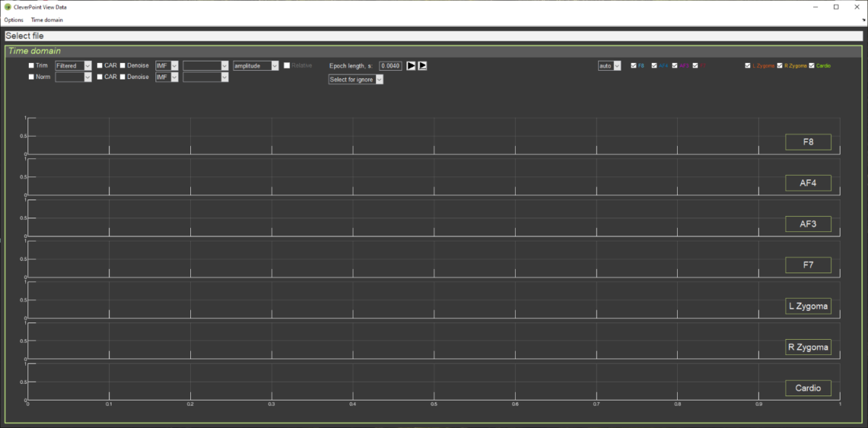The width and height of the screenshot is (868, 428).
Task: Open the Options menu
Action: click(14, 20)
